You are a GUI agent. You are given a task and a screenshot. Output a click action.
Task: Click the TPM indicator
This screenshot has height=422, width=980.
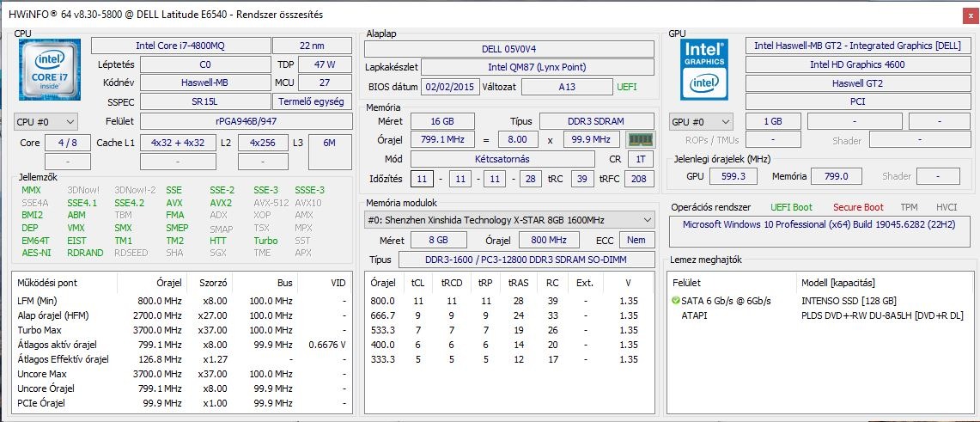click(x=910, y=207)
